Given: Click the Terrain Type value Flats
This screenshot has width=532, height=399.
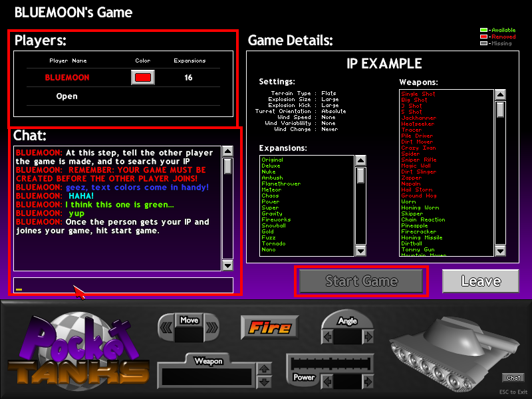Looking at the screenshot, I should pos(329,93).
